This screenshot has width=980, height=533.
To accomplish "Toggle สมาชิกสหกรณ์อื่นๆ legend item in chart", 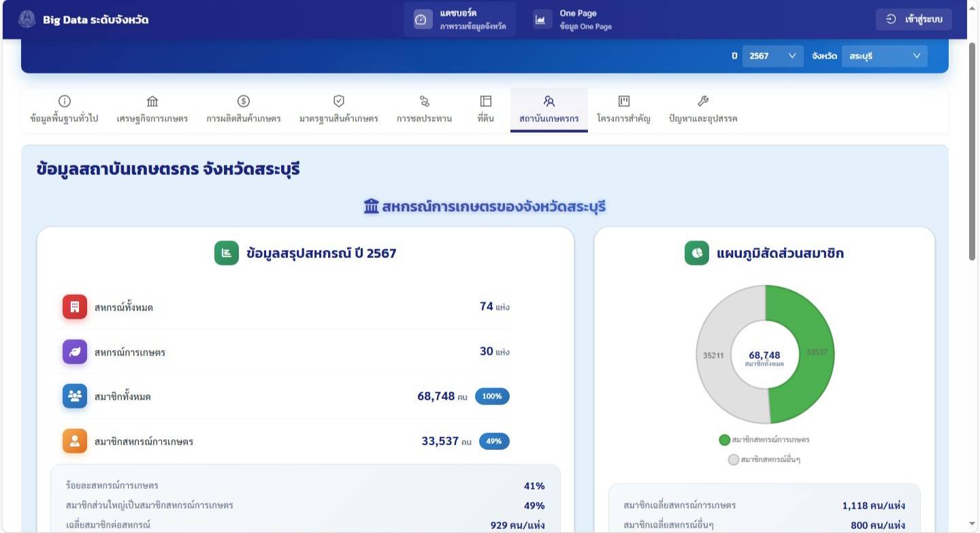I will (764, 459).
